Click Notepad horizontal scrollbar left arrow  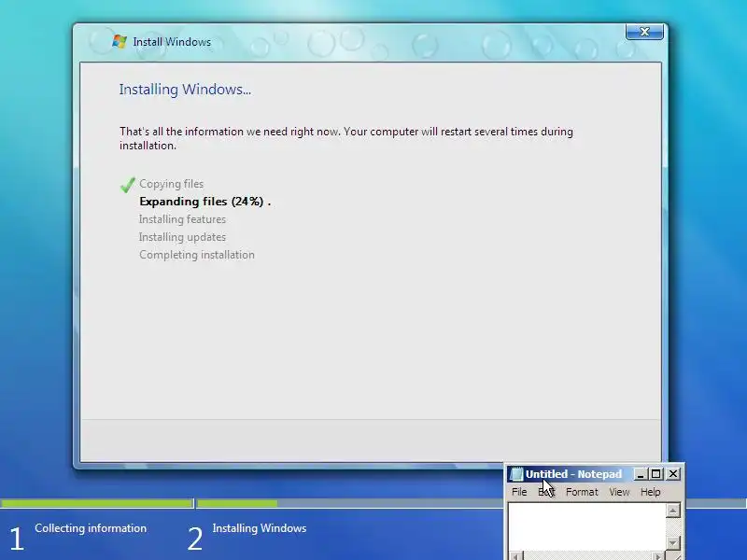click(x=515, y=555)
